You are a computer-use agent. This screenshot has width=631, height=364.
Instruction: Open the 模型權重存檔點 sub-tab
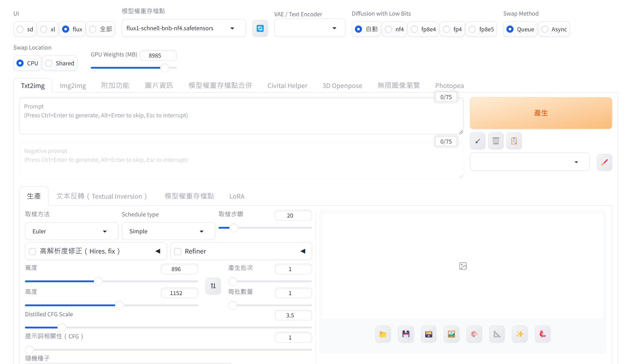coord(189,196)
